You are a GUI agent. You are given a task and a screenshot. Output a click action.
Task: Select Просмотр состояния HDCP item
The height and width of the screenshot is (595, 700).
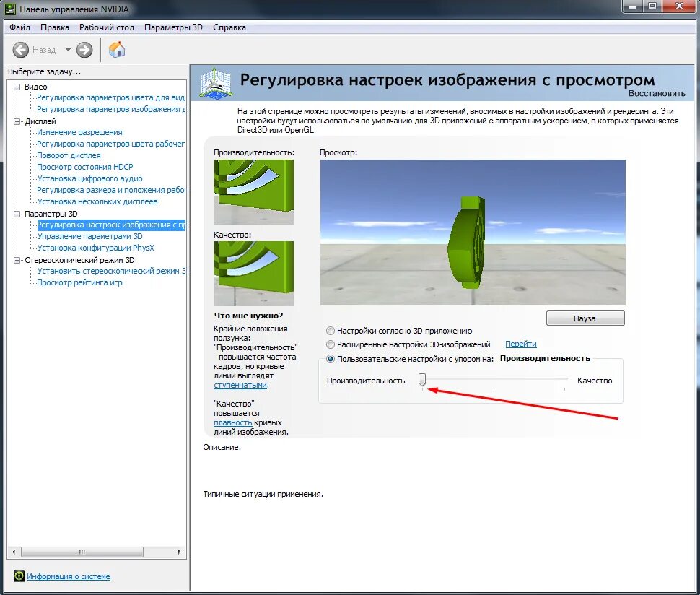85,167
